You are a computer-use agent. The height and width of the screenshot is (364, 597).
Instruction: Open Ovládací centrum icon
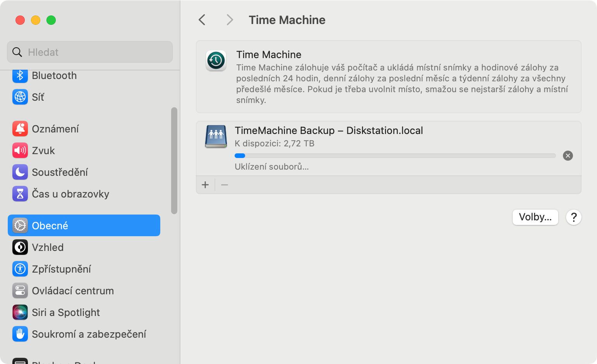pyautogui.click(x=20, y=290)
